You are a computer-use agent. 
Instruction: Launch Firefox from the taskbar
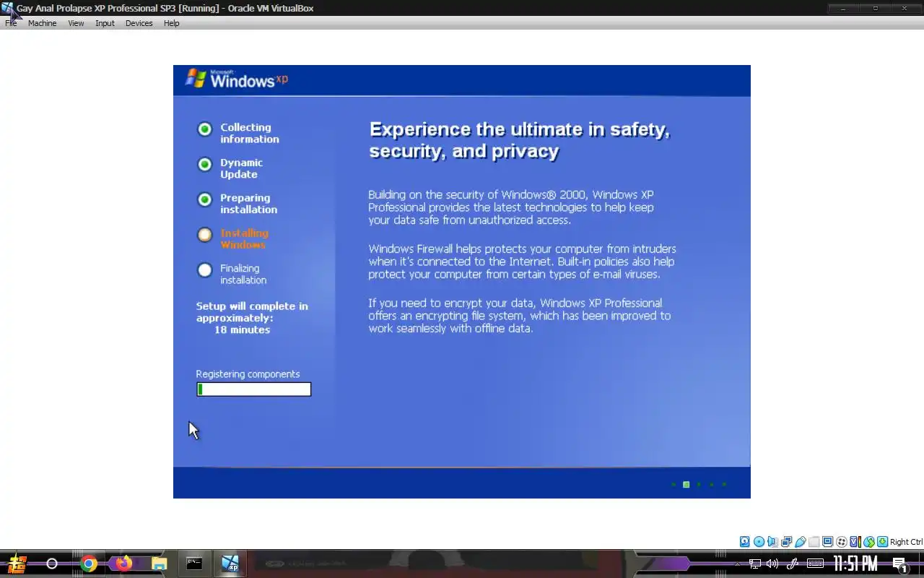point(124,564)
